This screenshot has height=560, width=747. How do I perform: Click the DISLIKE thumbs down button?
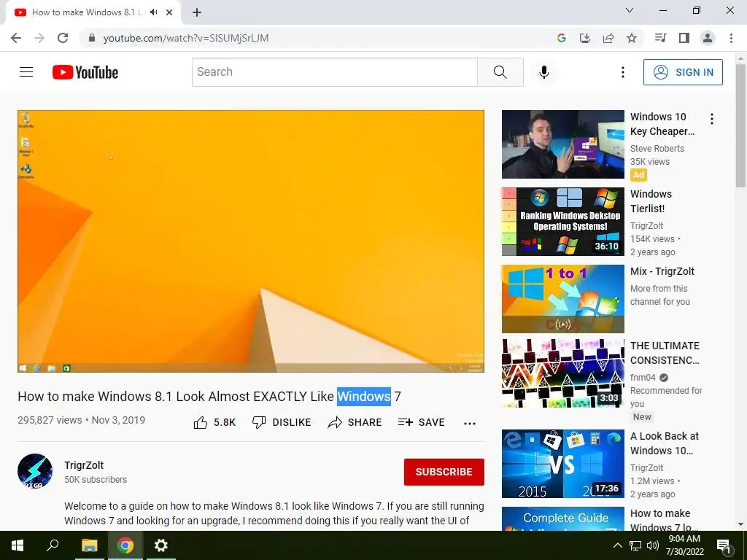(282, 422)
